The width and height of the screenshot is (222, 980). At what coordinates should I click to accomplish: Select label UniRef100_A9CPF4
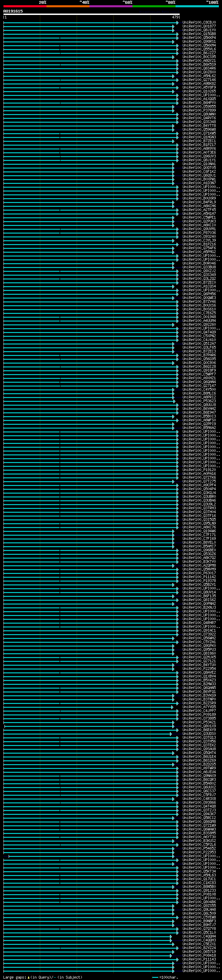[199, 485]
